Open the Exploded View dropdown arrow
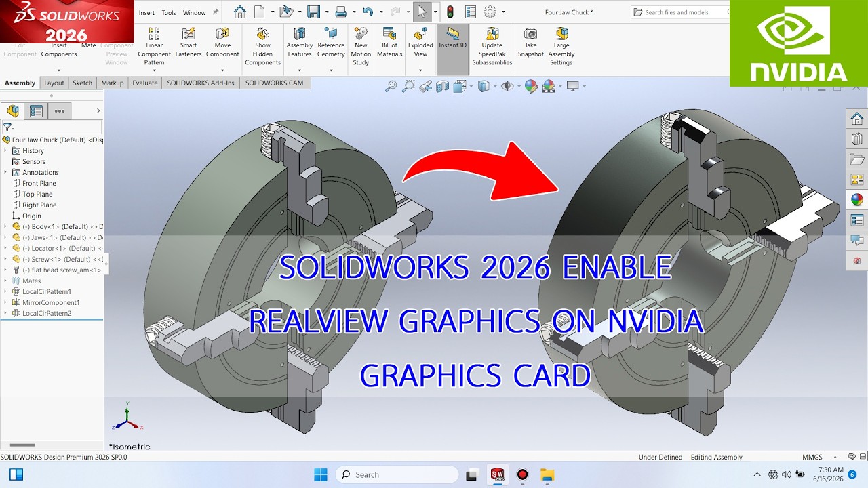This screenshot has width=868, height=488. point(420,70)
